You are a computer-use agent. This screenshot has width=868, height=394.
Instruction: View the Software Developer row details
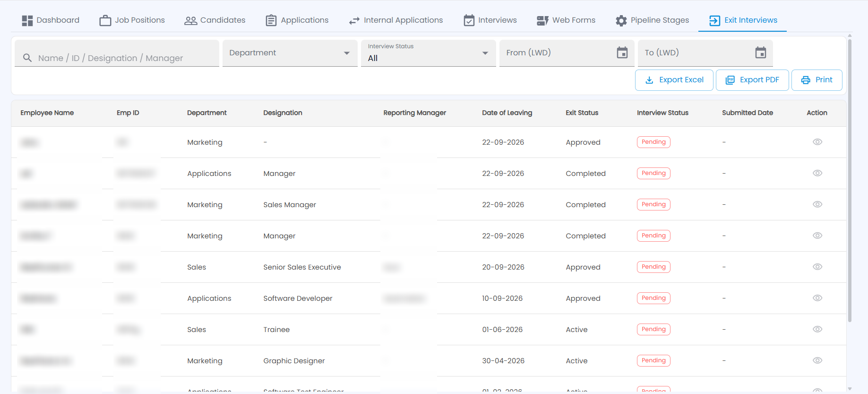tap(817, 298)
